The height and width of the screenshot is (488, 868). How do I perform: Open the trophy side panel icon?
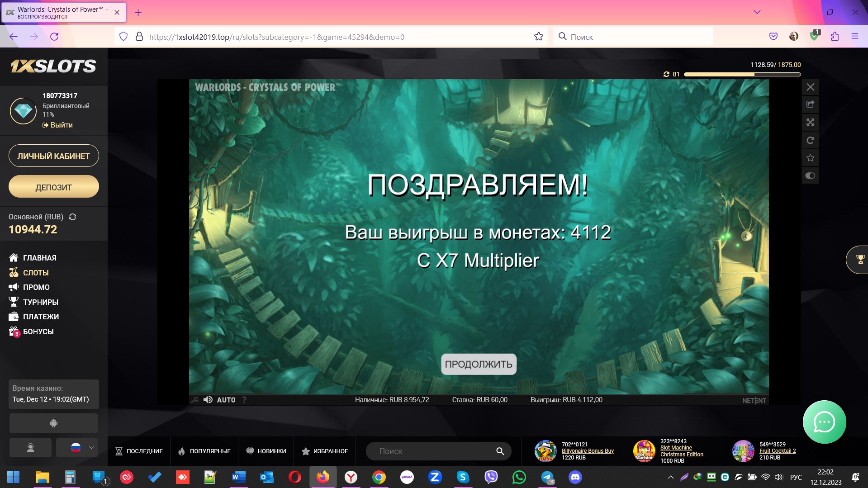click(860, 260)
